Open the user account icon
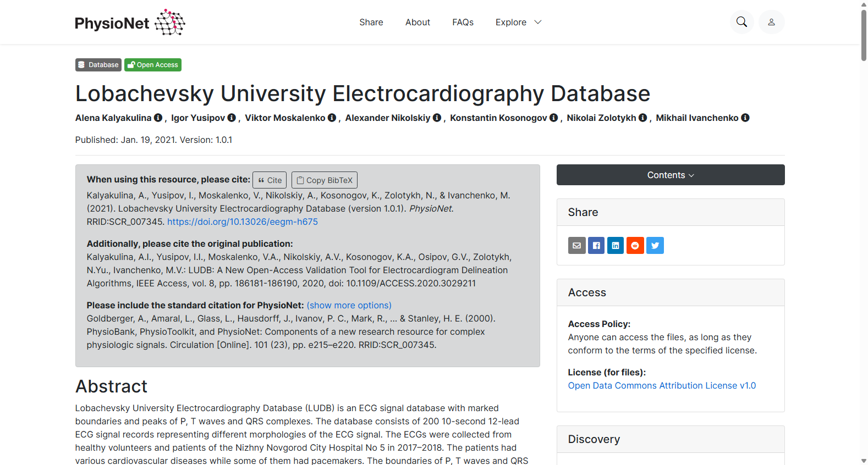The height and width of the screenshot is (465, 868). click(771, 22)
